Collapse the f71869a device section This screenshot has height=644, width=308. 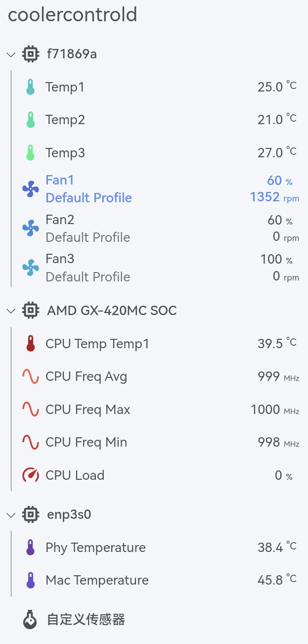click(10, 54)
